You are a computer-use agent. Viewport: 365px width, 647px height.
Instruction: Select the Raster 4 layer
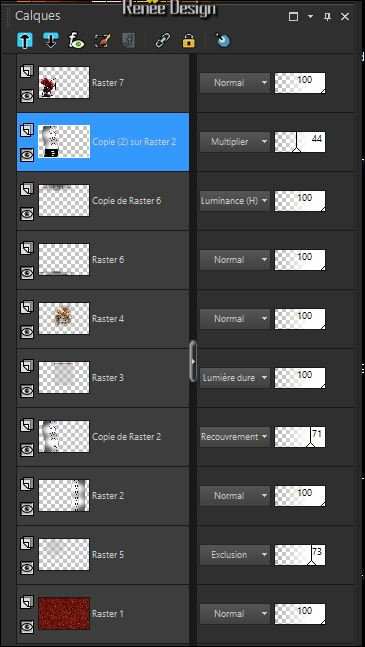103,319
